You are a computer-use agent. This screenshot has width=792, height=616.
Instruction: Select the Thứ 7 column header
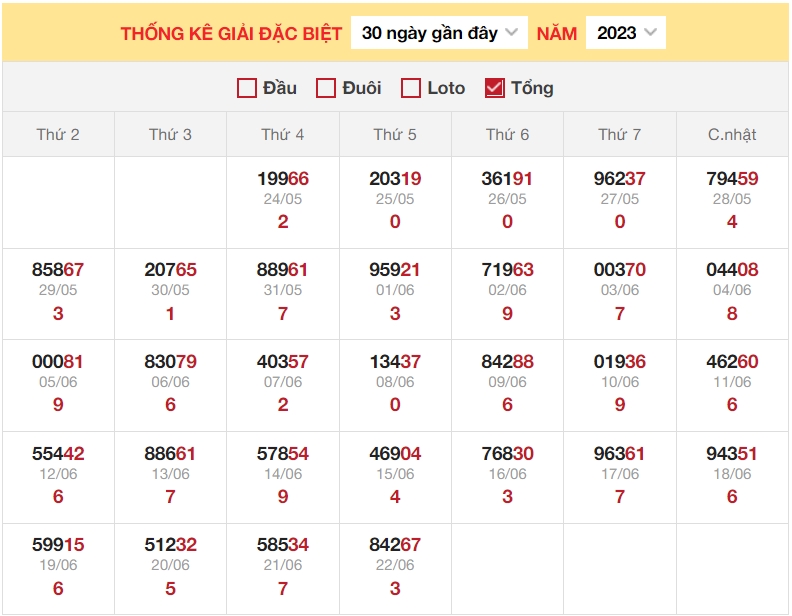(620, 134)
